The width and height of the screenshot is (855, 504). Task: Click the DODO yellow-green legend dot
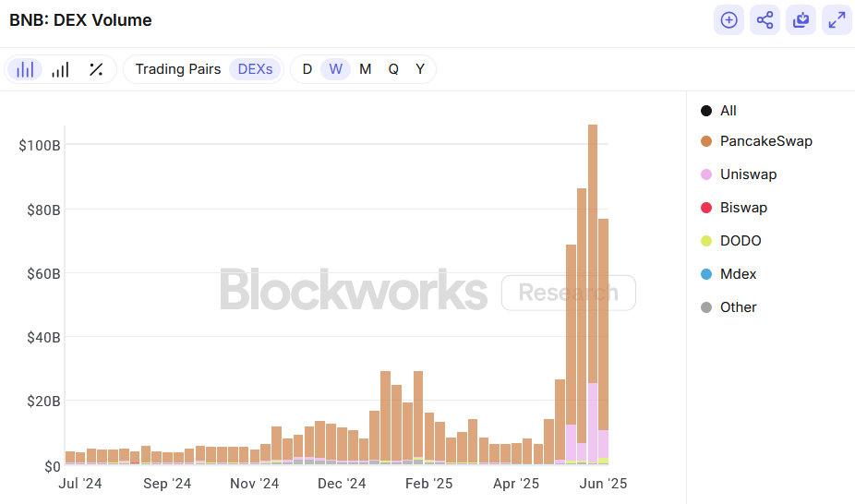coord(706,241)
